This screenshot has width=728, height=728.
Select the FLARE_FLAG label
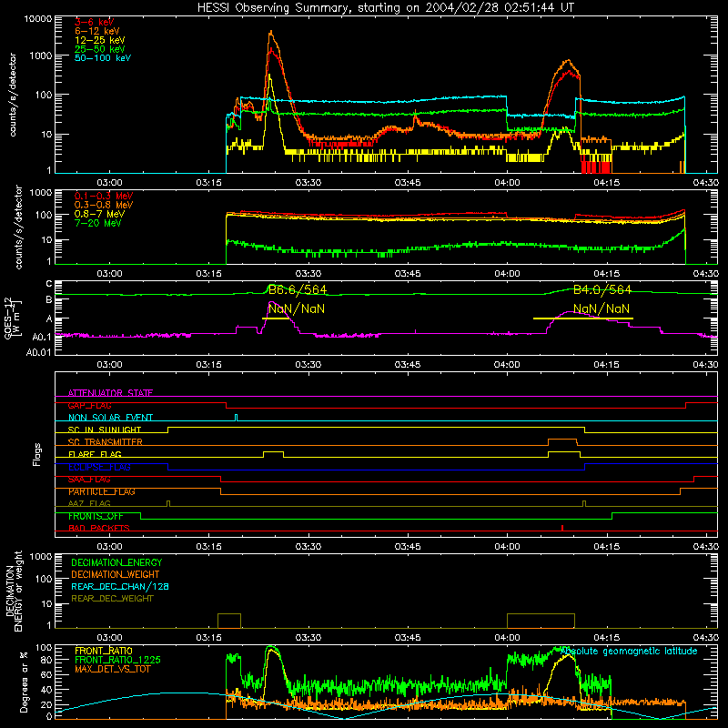click(x=95, y=454)
